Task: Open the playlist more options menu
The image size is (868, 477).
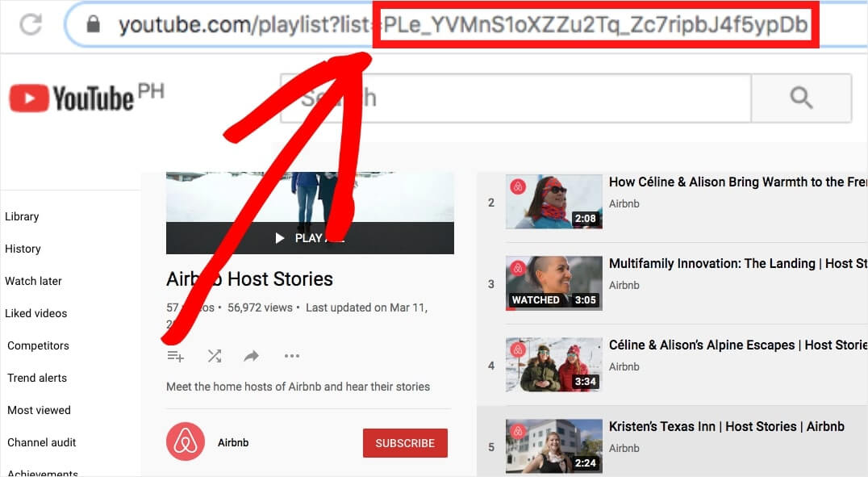Action: click(x=291, y=355)
